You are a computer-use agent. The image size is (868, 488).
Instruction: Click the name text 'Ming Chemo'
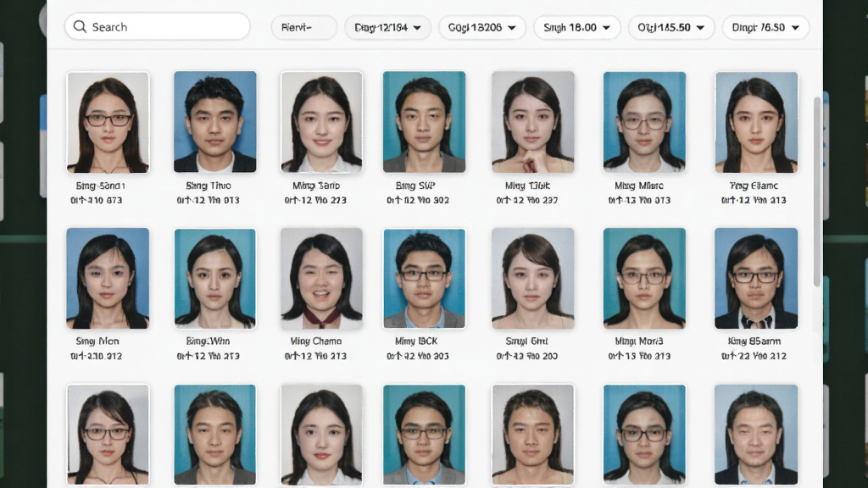coord(316,341)
